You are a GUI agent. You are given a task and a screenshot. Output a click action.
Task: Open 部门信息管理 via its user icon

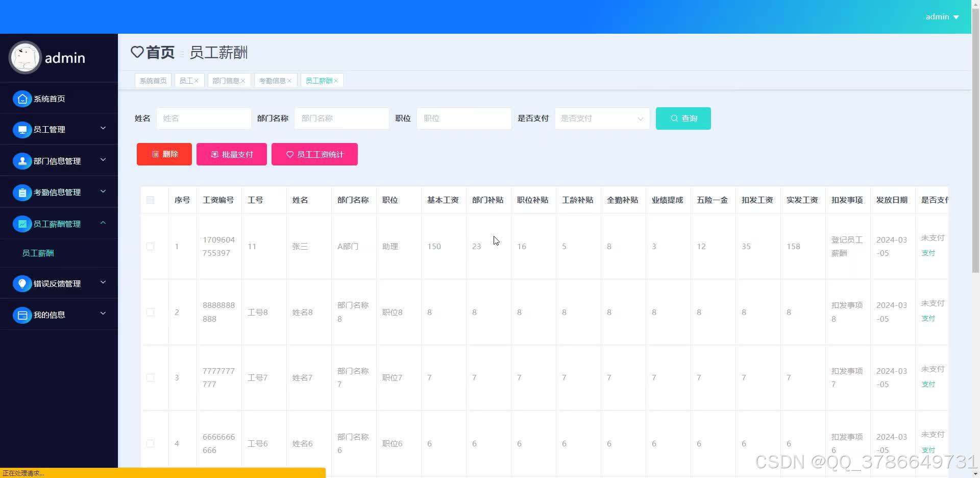(22, 161)
